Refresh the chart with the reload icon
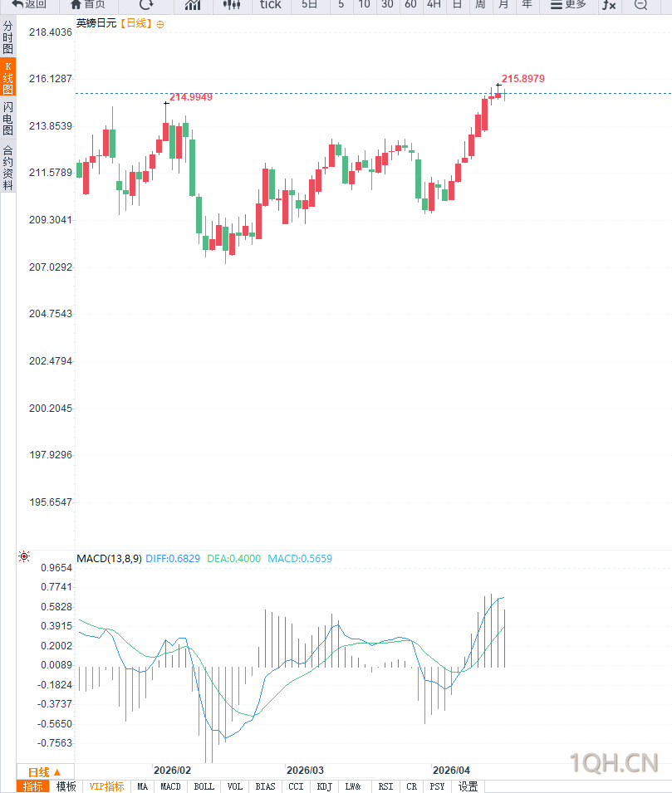 (x=146, y=5)
